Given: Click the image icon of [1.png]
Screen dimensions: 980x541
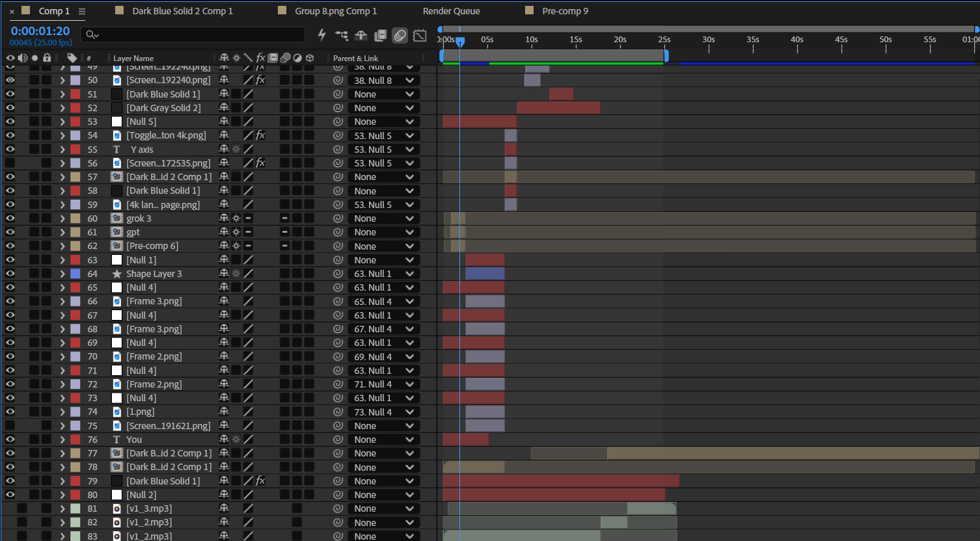Looking at the screenshot, I should (117, 412).
